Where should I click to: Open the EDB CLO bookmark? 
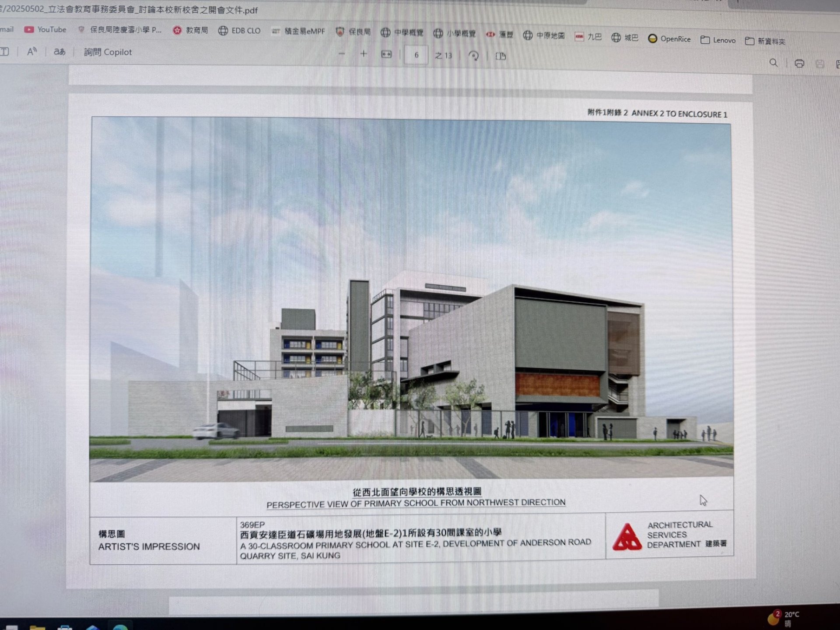[x=240, y=31]
